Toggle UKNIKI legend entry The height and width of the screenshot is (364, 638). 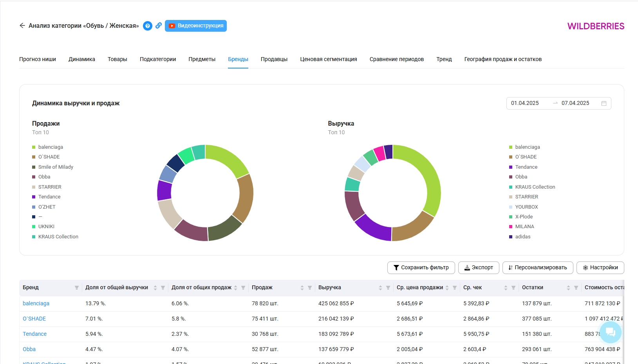pyautogui.click(x=43, y=227)
